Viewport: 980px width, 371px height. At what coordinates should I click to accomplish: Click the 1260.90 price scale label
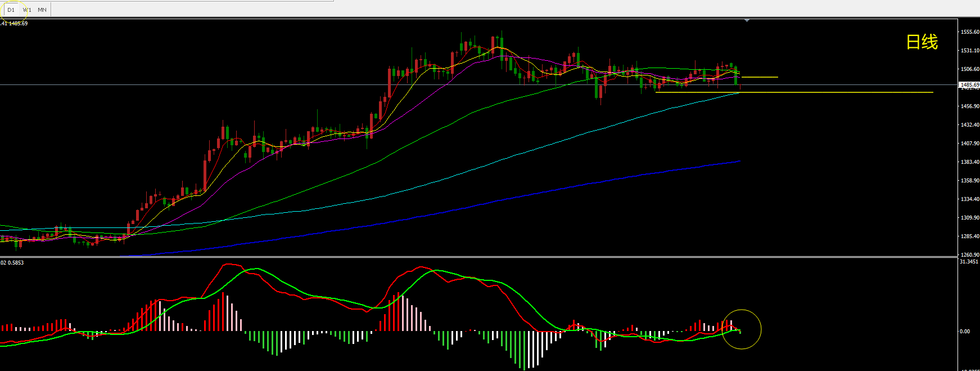pos(970,254)
